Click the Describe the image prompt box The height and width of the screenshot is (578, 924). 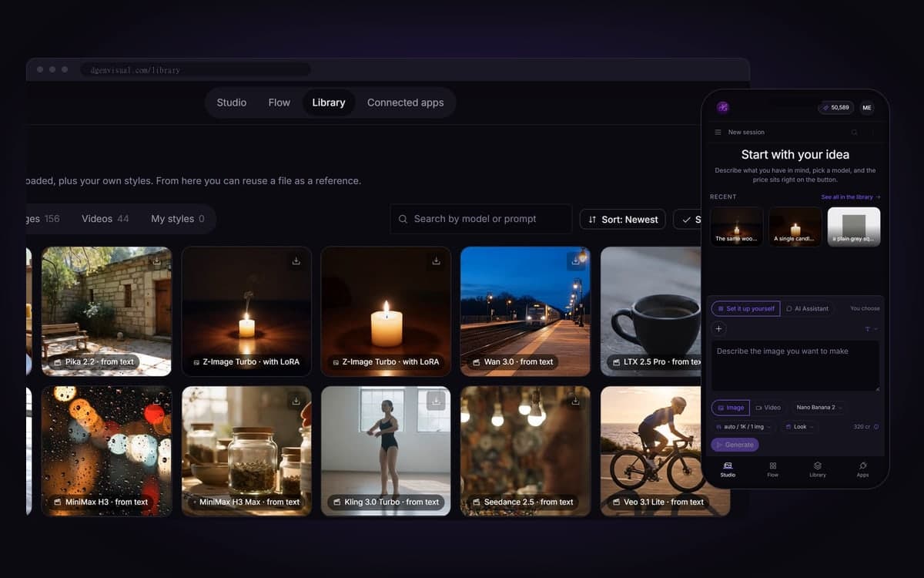(x=795, y=366)
